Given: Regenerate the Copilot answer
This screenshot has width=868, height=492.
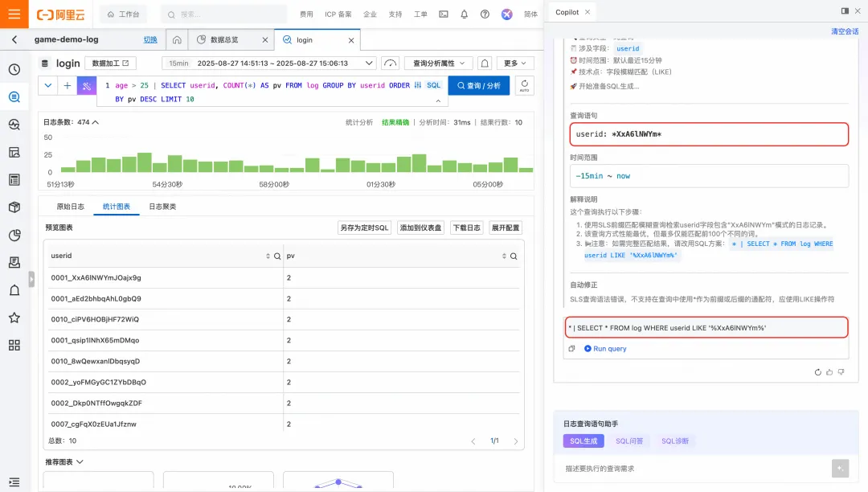Looking at the screenshot, I should tap(817, 372).
